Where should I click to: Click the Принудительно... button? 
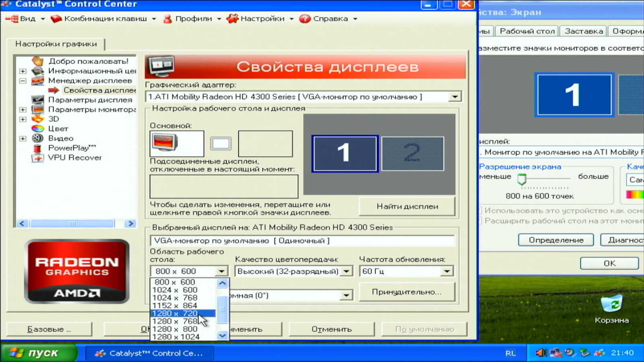point(407,292)
